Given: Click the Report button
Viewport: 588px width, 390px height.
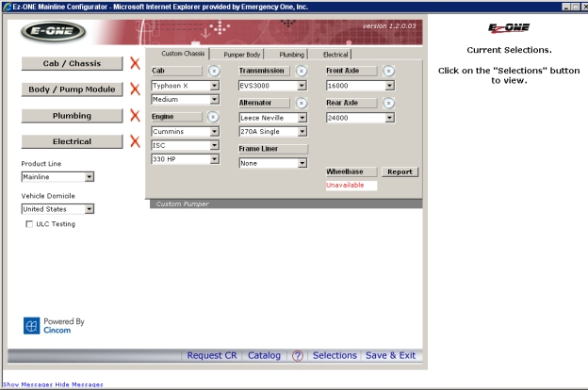Looking at the screenshot, I should (400, 171).
